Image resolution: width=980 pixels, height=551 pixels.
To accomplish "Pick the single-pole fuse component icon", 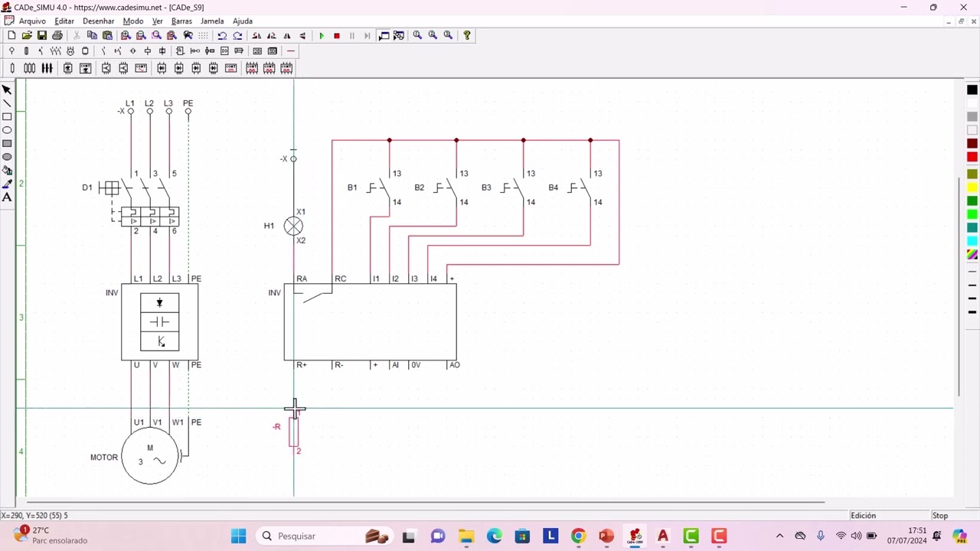I will [x=12, y=68].
